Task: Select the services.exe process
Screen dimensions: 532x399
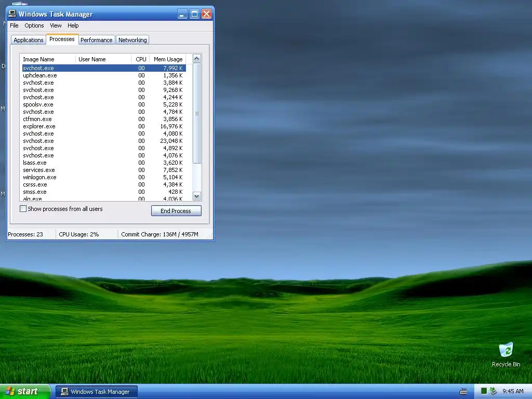Action: 104,170
